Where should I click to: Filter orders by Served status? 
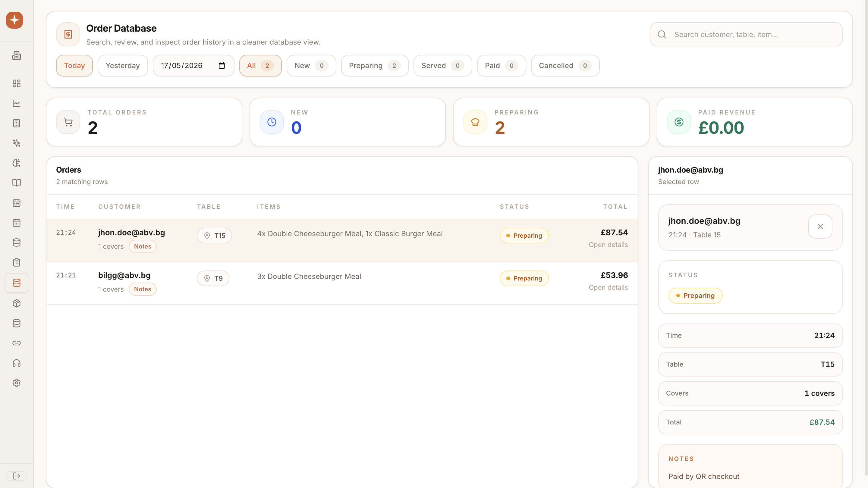pyautogui.click(x=442, y=65)
